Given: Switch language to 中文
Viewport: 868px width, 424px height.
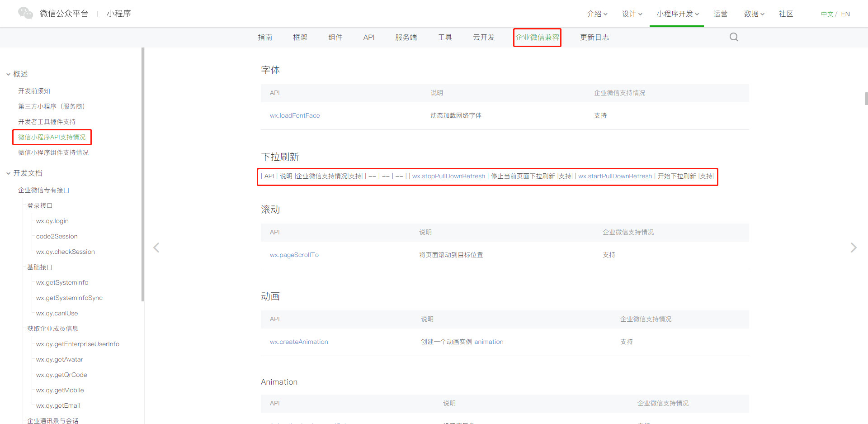Looking at the screenshot, I should pyautogui.click(x=827, y=14).
